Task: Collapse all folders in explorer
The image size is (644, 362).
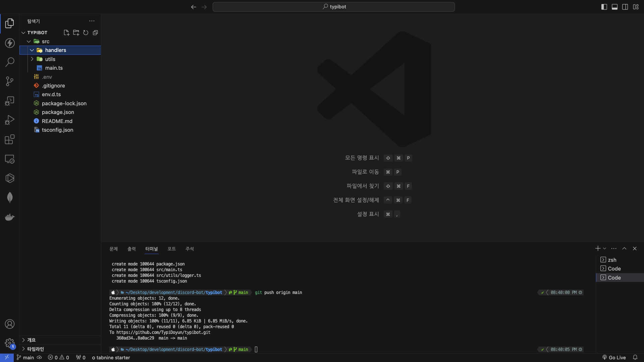Action: click(x=95, y=33)
